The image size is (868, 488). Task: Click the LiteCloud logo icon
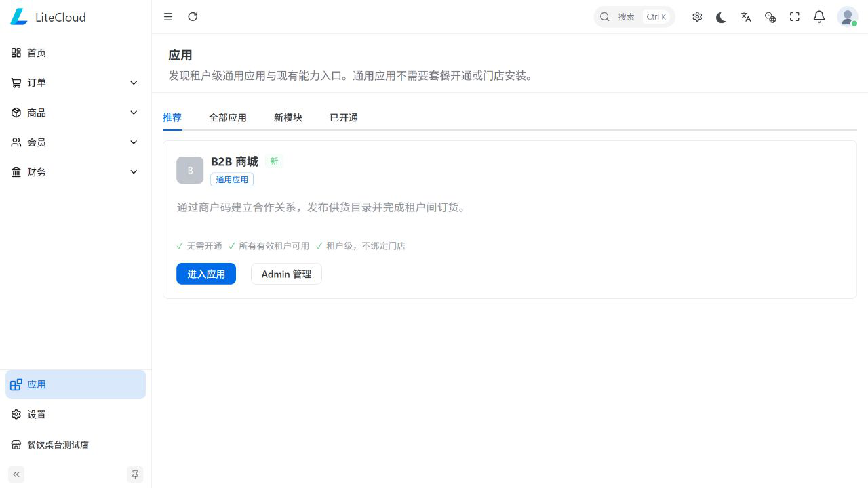[19, 17]
